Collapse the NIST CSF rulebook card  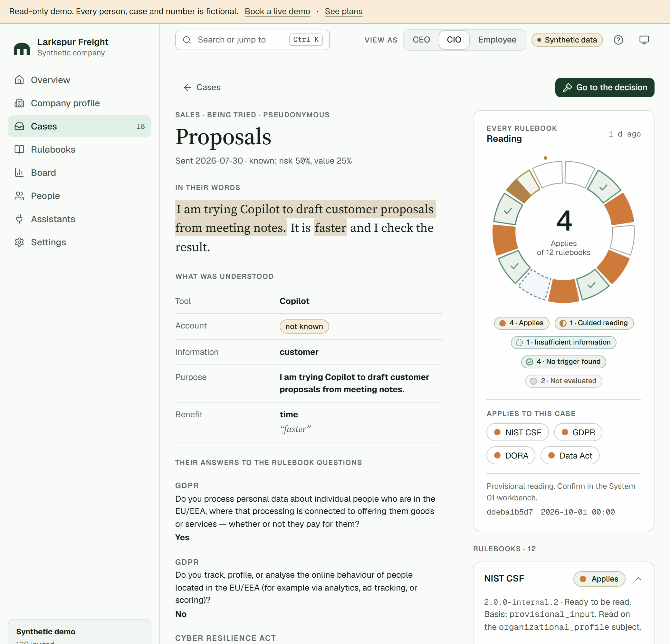(638, 579)
